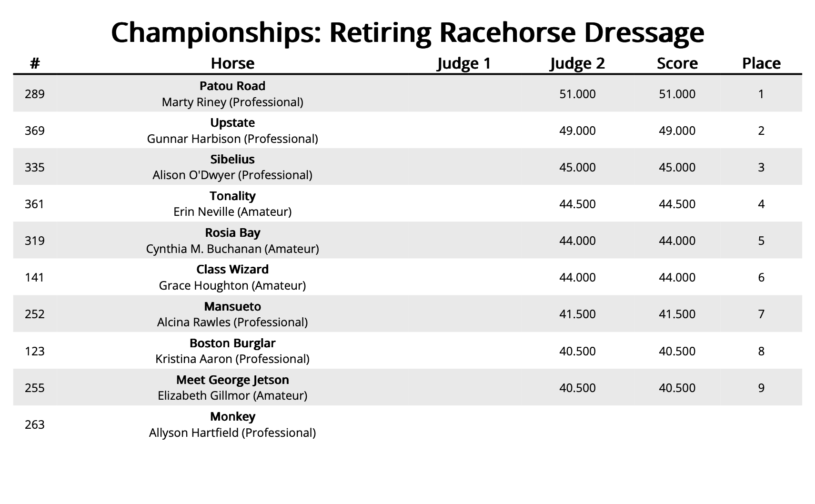Open the Tonality entry
Viewport: 815px width, 504px height.
[232, 196]
